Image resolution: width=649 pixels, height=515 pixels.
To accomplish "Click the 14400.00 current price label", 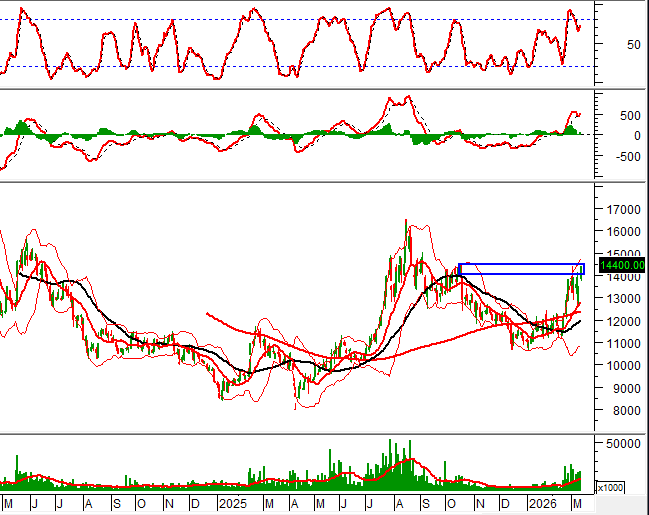I will (620, 265).
